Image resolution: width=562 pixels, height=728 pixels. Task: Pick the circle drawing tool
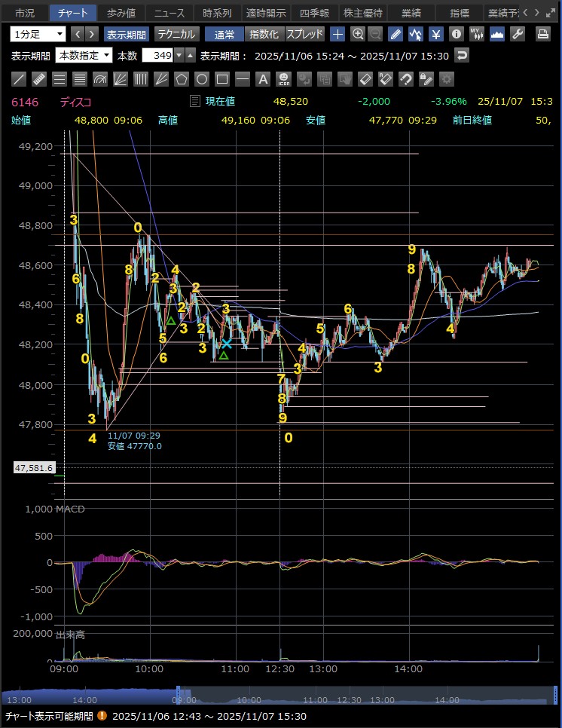202,79
